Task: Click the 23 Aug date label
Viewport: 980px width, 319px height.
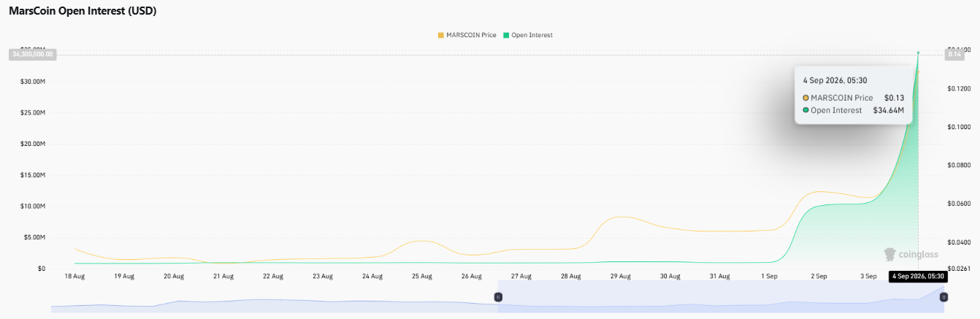Action: (x=323, y=277)
